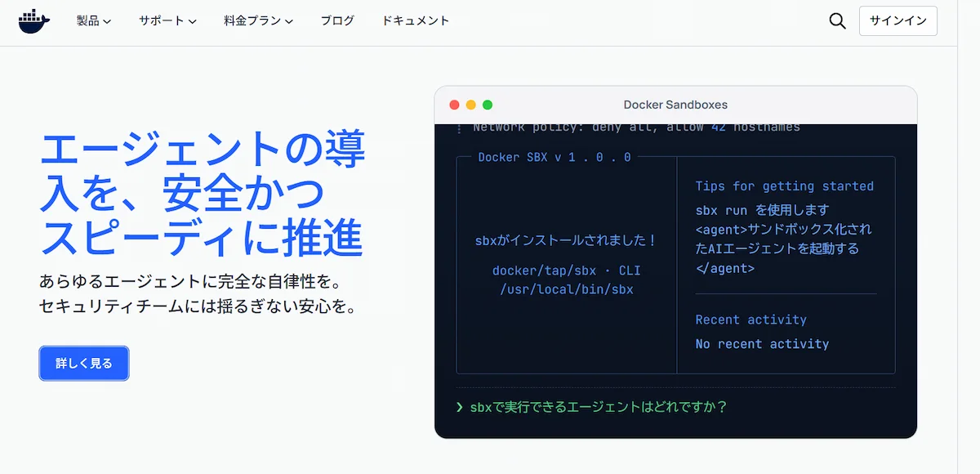Click the docker/tap/sbx · CLI line
Viewport: 980px width, 474px height.
tap(567, 271)
